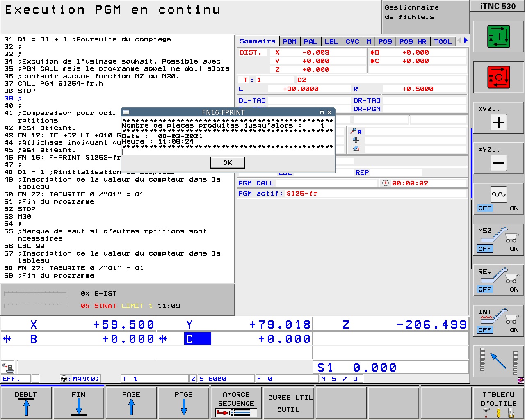Click the X position value +59.500
525x420 pixels.
click(123, 324)
